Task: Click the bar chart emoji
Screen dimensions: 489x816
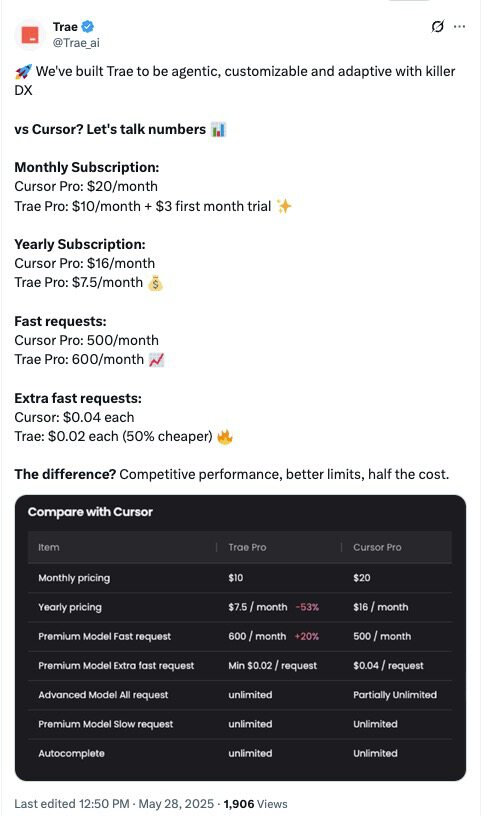Action: [x=218, y=130]
